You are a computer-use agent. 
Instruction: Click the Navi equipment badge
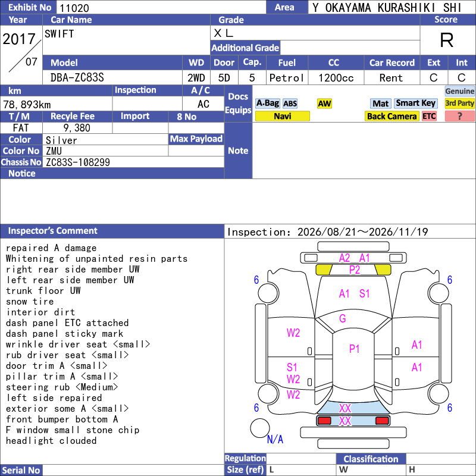(282, 116)
